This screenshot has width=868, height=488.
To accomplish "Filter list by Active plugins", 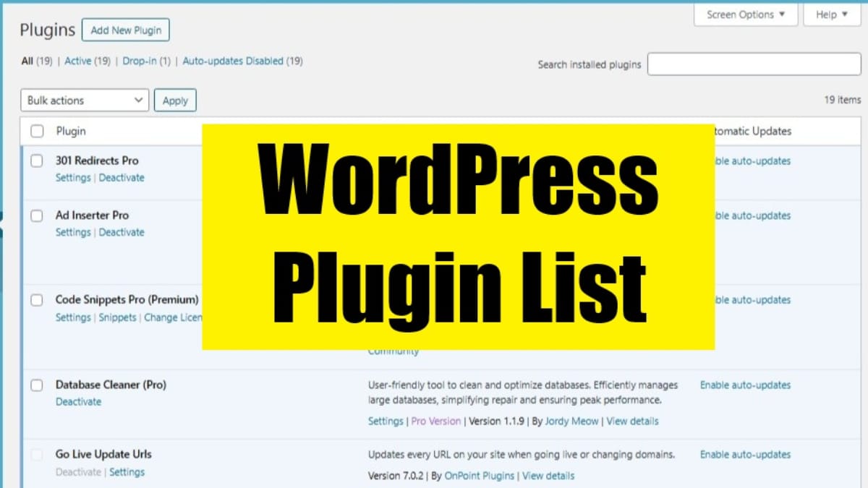I will click(x=77, y=61).
